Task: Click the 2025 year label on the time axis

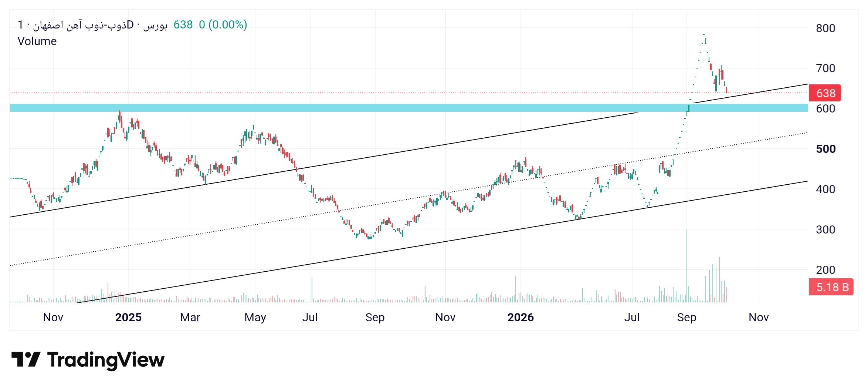Action: [x=128, y=317]
